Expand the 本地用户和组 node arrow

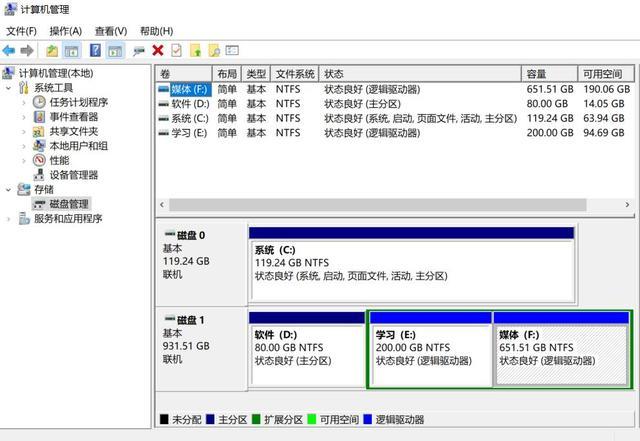coord(24,146)
